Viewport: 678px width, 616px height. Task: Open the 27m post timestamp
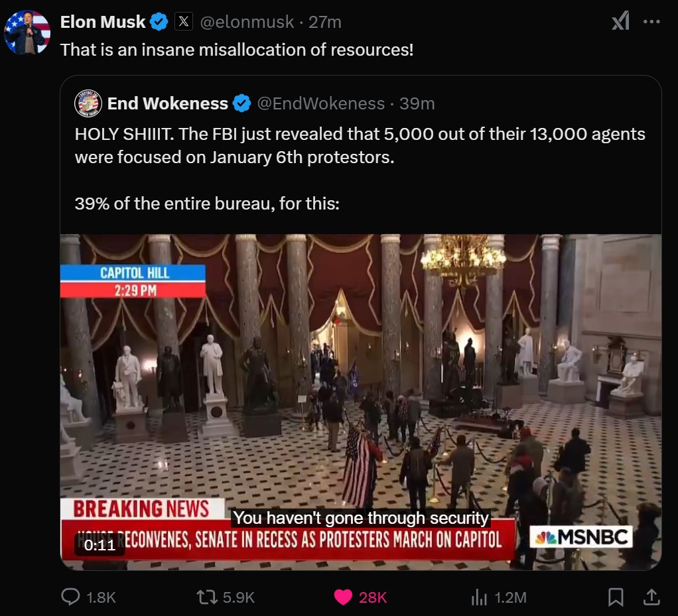[x=324, y=22]
